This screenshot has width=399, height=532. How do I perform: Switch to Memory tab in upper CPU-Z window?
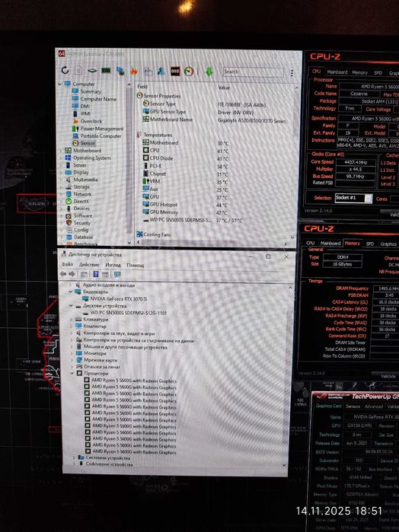tap(359, 72)
